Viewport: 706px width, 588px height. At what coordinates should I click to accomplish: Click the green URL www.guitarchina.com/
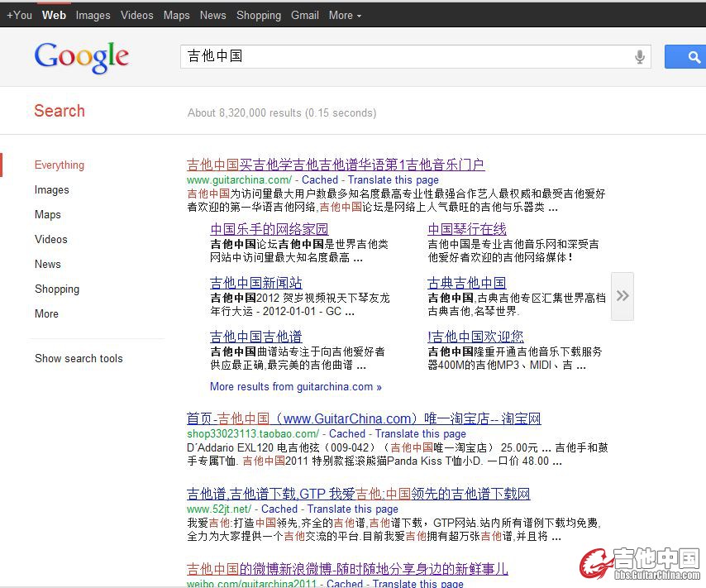[240, 179]
